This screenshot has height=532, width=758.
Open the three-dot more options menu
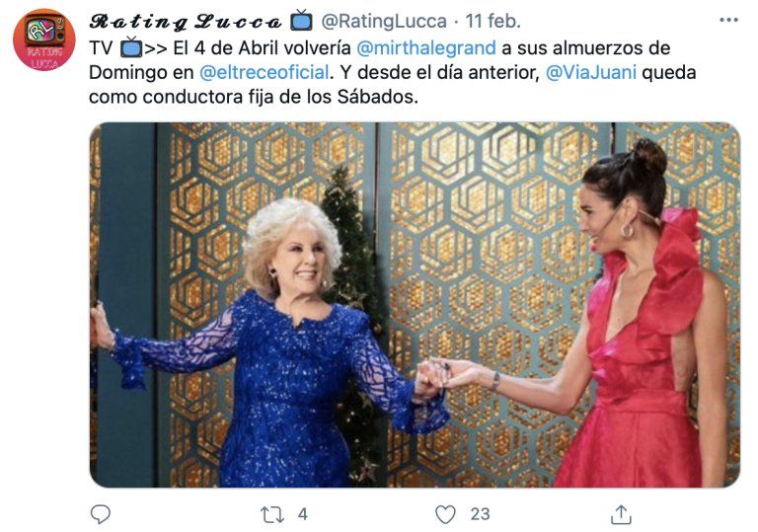(728, 21)
